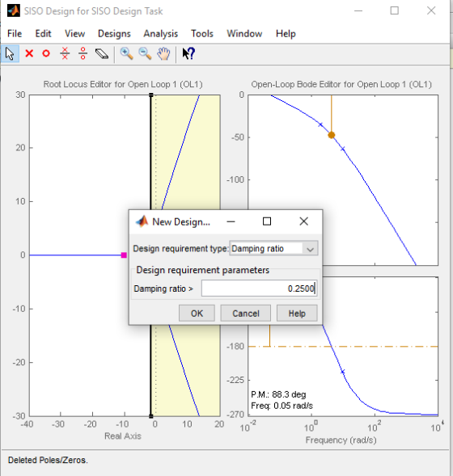Click the Frequency (rad/s) axis label
Image resolution: width=453 pixels, height=476 pixels.
point(341,440)
